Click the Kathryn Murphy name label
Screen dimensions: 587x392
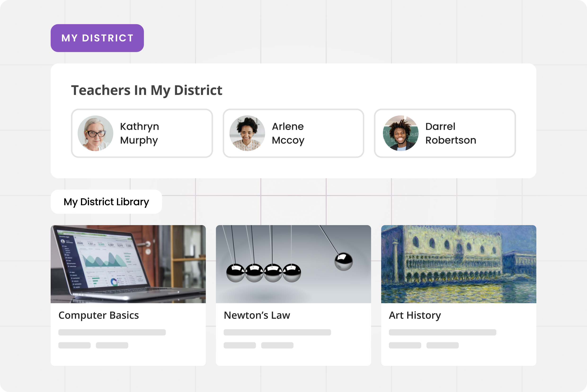139,133
